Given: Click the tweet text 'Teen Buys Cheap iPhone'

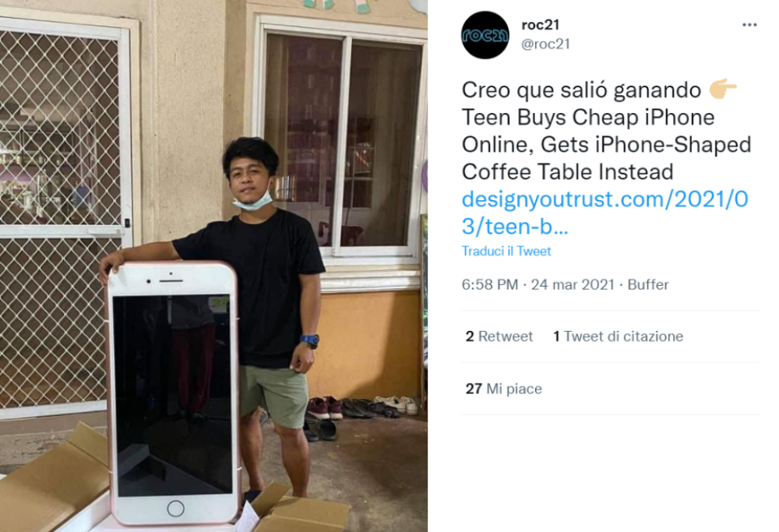Looking at the screenshot, I should (587, 118).
